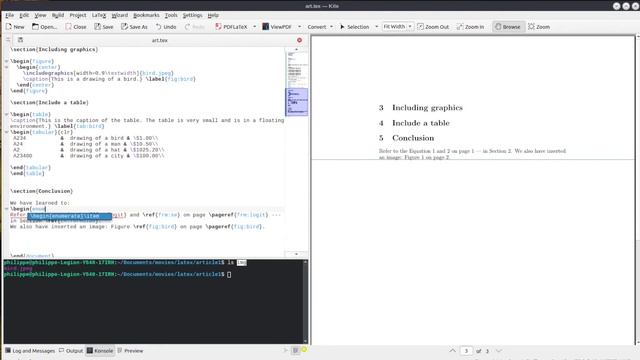
Task: Click the page number field
Action: pyautogui.click(x=466, y=351)
